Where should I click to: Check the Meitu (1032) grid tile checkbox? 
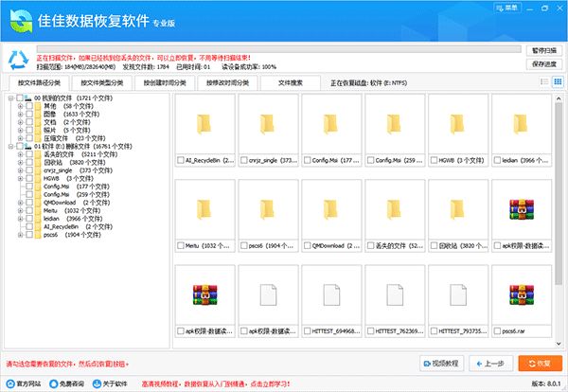(x=181, y=245)
